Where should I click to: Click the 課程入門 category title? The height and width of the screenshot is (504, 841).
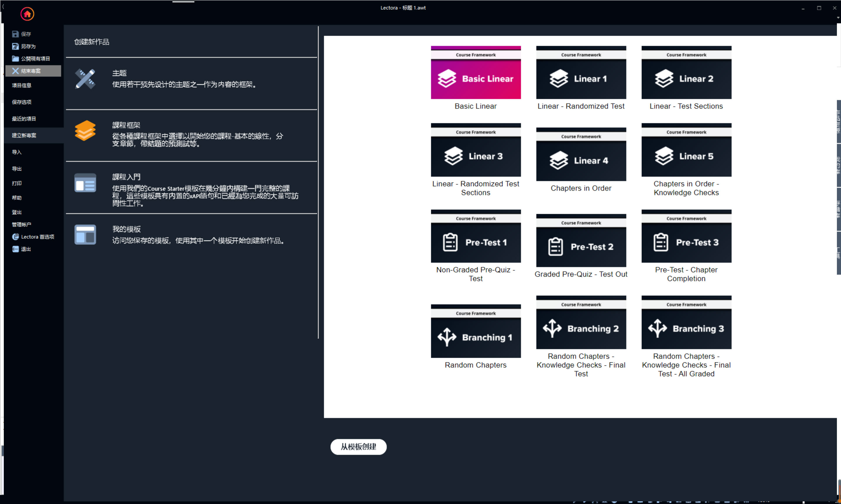126,177
